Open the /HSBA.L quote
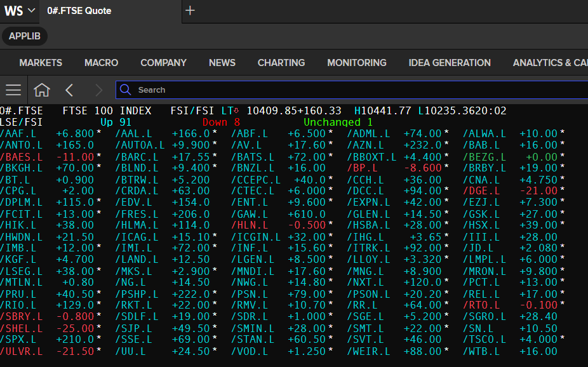 (x=369, y=225)
